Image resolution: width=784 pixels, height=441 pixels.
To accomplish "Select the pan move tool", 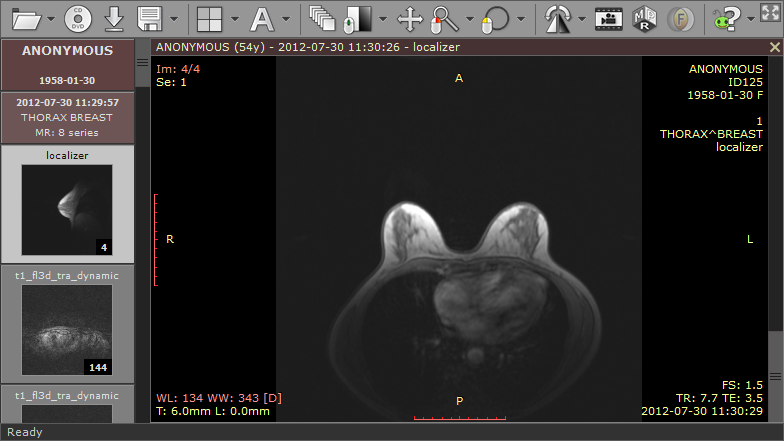I will click(x=410, y=19).
